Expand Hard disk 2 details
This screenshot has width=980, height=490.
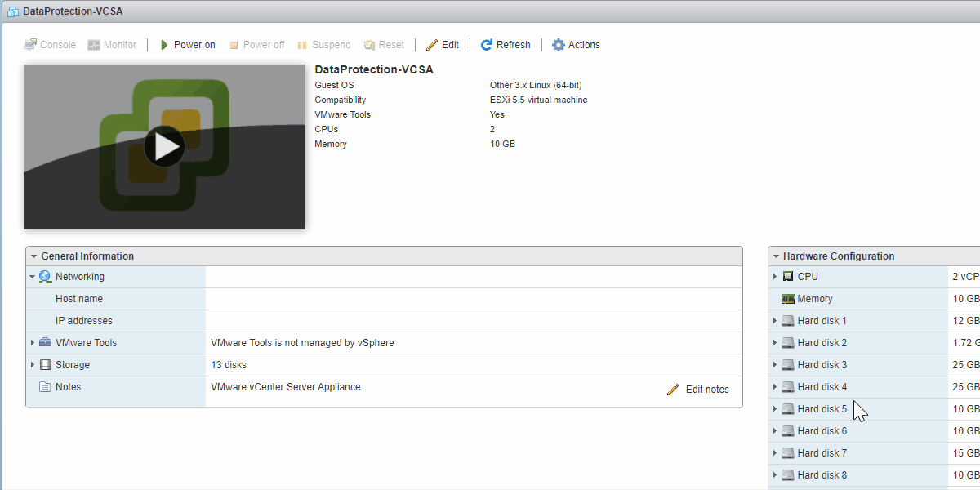pyautogui.click(x=775, y=343)
